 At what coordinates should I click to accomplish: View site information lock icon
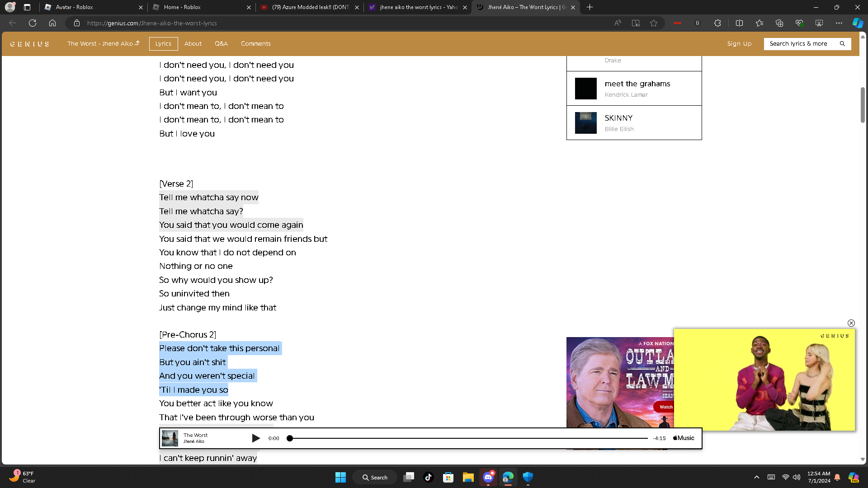(x=77, y=23)
